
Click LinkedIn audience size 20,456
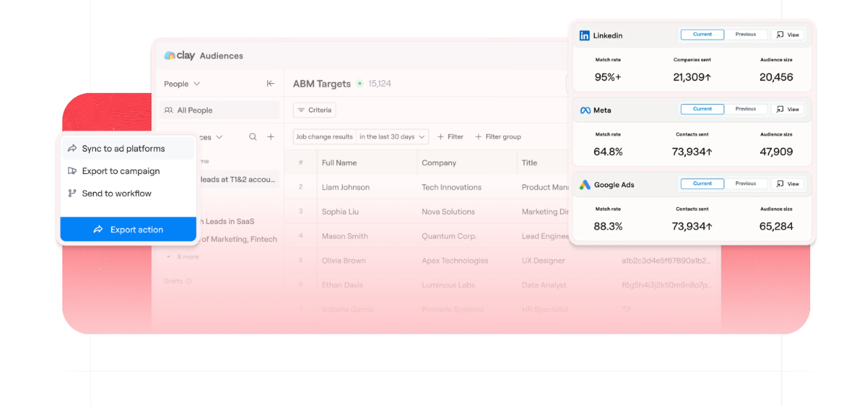[776, 77]
